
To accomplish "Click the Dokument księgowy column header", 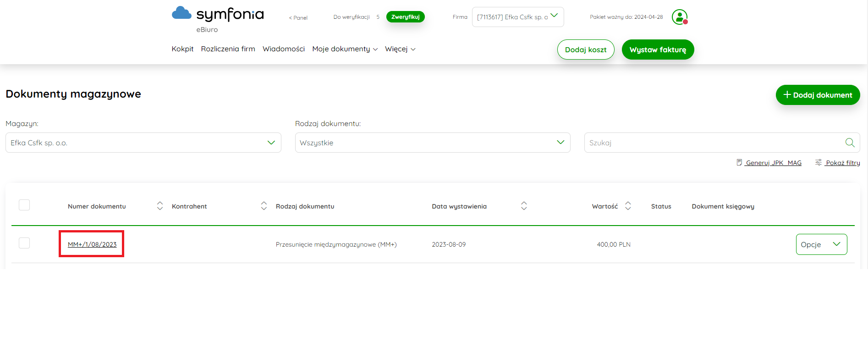I will tap(723, 206).
